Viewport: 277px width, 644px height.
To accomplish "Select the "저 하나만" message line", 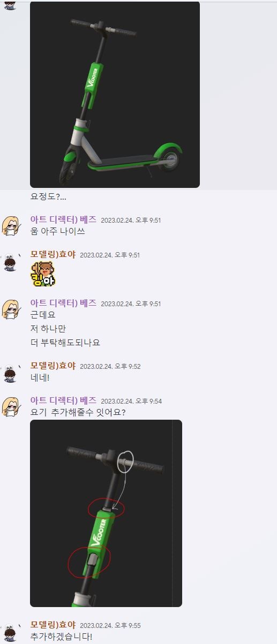I will pyautogui.click(x=48, y=329).
